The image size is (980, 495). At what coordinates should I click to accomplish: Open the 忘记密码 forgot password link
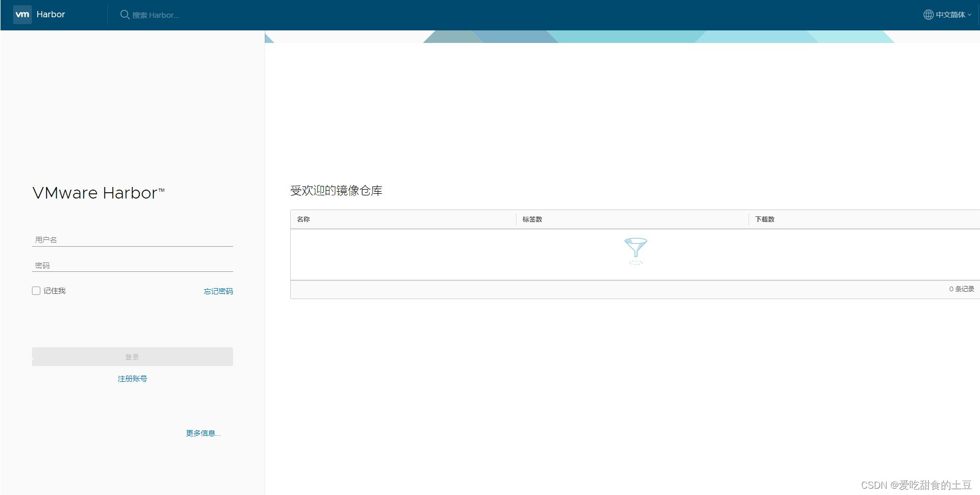click(x=218, y=291)
